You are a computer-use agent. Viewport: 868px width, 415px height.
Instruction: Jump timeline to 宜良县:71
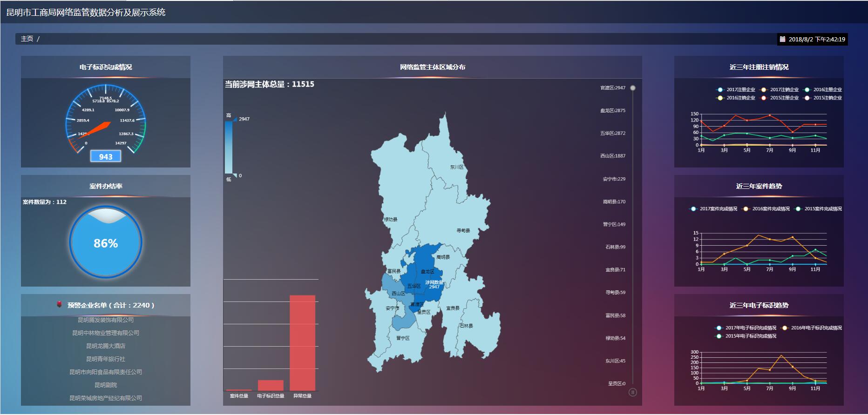click(x=616, y=270)
